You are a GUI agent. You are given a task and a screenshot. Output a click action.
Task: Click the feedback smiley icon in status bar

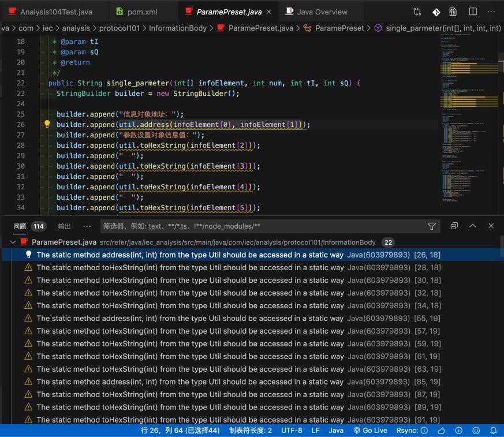click(476, 430)
